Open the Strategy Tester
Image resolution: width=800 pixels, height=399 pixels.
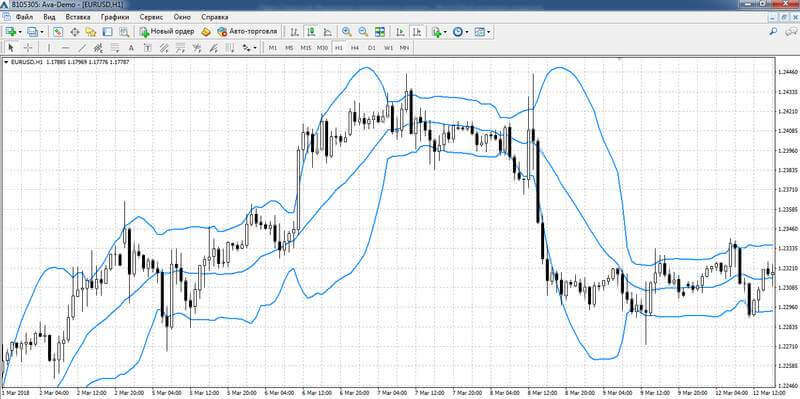click(x=123, y=32)
